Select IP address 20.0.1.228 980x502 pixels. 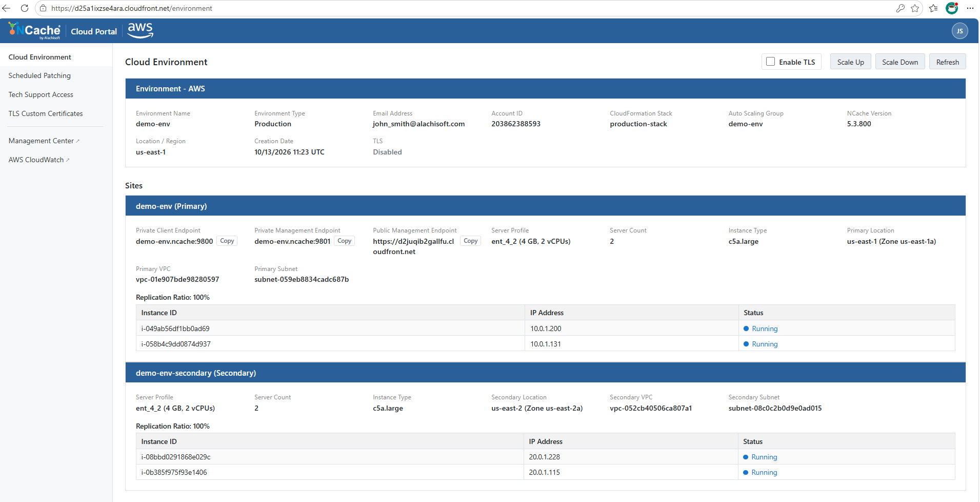pos(545,457)
